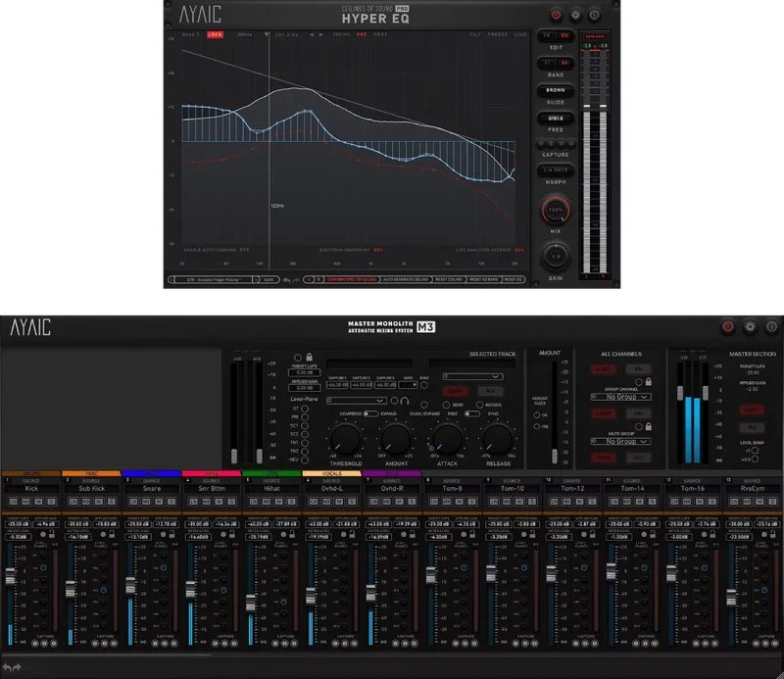Click the Mute Group lock icon

coord(648,426)
